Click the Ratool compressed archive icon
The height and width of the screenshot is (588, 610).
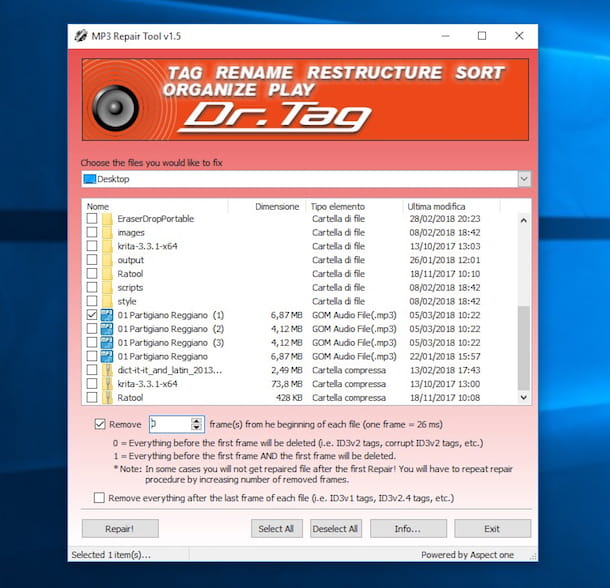click(107, 398)
